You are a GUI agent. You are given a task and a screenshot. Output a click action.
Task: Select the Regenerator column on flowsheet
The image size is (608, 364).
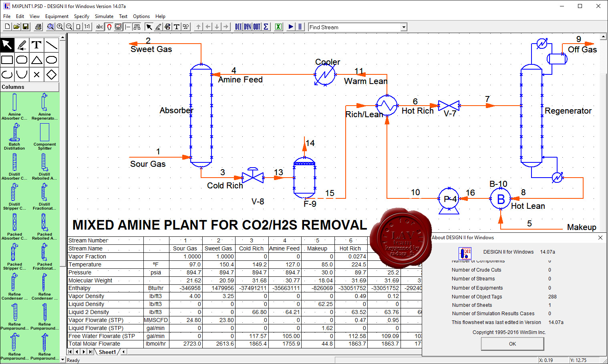pyautogui.click(x=531, y=115)
